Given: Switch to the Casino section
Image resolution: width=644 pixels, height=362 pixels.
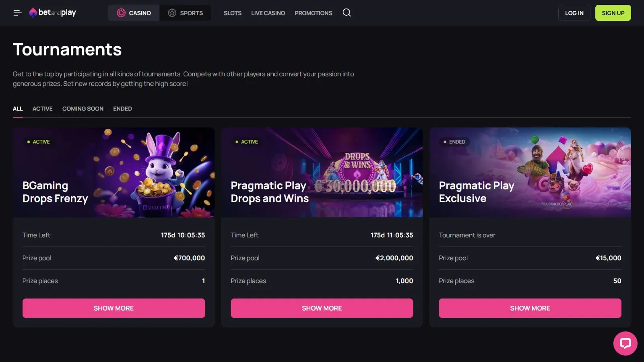Looking at the screenshot, I should click(x=134, y=13).
